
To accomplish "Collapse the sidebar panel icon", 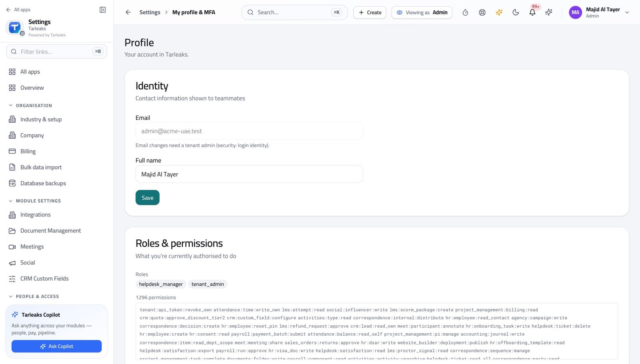I will click(x=102, y=10).
